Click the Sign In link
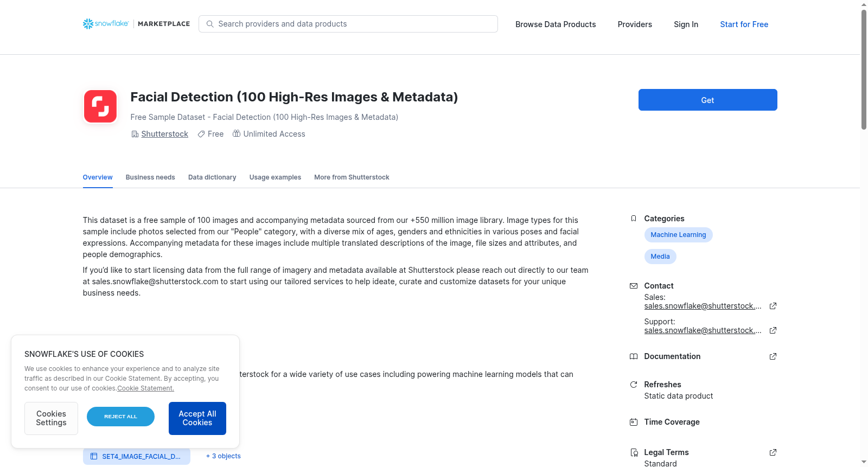Viewport: 868px width, 467px height. pyautogui.click(x=686, y=24)
